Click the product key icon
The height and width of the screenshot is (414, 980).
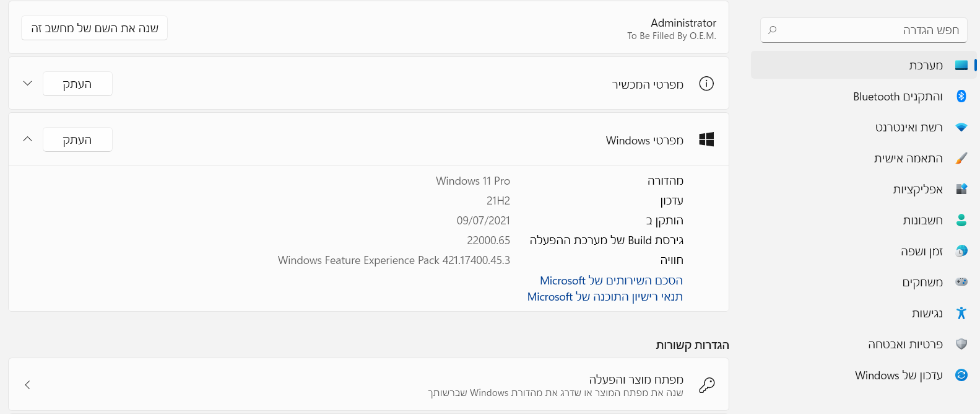706,385
